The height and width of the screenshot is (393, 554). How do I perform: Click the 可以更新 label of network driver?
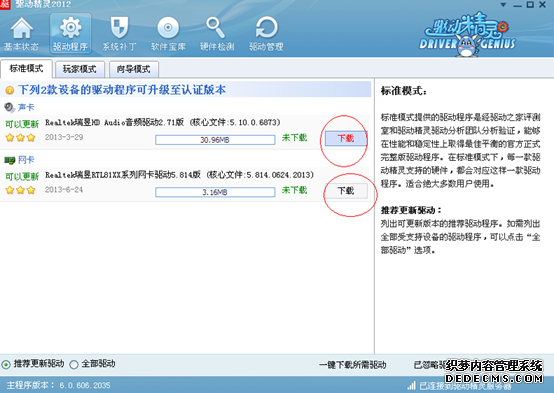pyautogui.click(x=22, y=176)
